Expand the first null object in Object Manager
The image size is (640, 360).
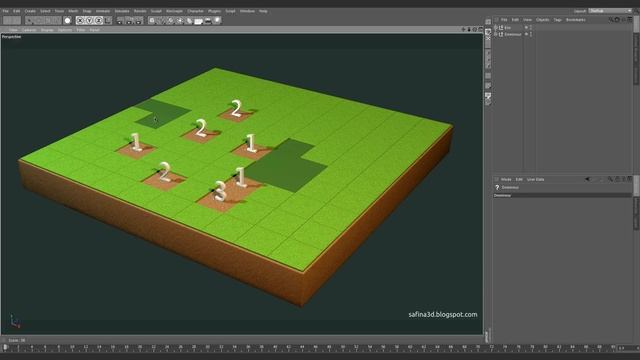496,28
